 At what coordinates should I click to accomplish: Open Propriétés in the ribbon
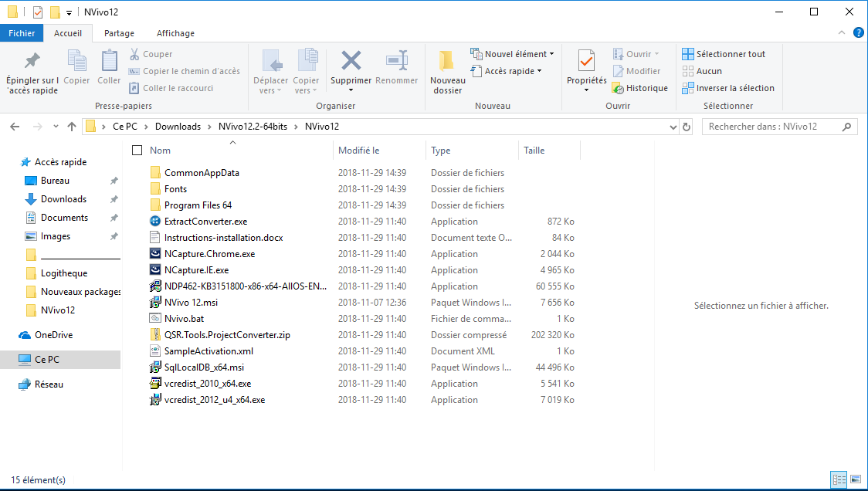point(586,62)
